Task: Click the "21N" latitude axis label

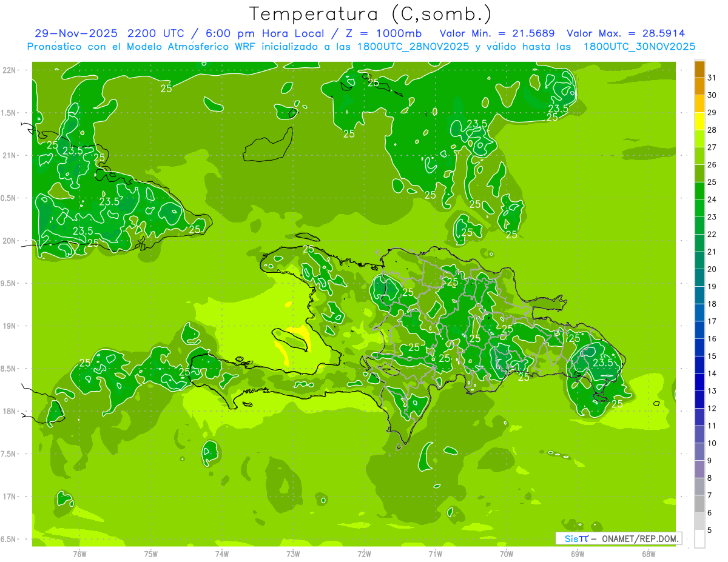Action: [10, 156]
